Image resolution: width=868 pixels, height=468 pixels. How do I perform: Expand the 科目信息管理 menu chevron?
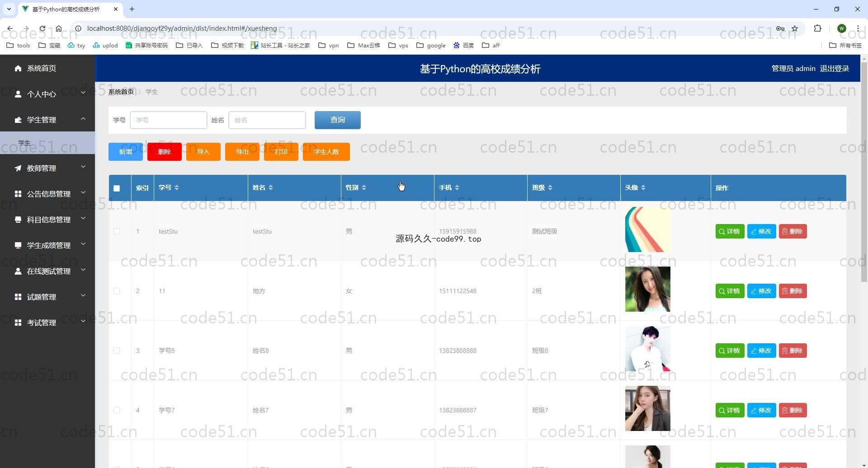[83, 218]
